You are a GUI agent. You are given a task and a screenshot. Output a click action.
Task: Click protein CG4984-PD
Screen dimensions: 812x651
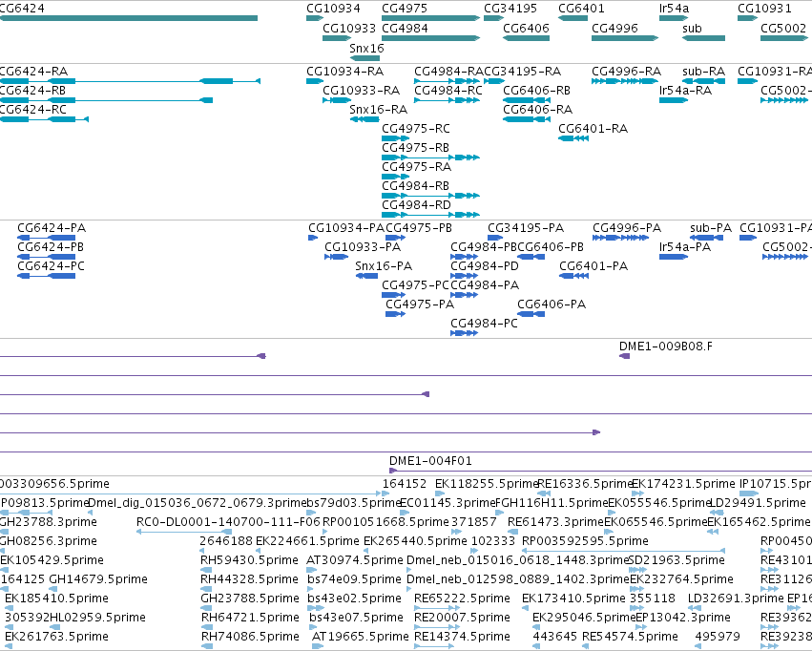(x=464, y=276)
